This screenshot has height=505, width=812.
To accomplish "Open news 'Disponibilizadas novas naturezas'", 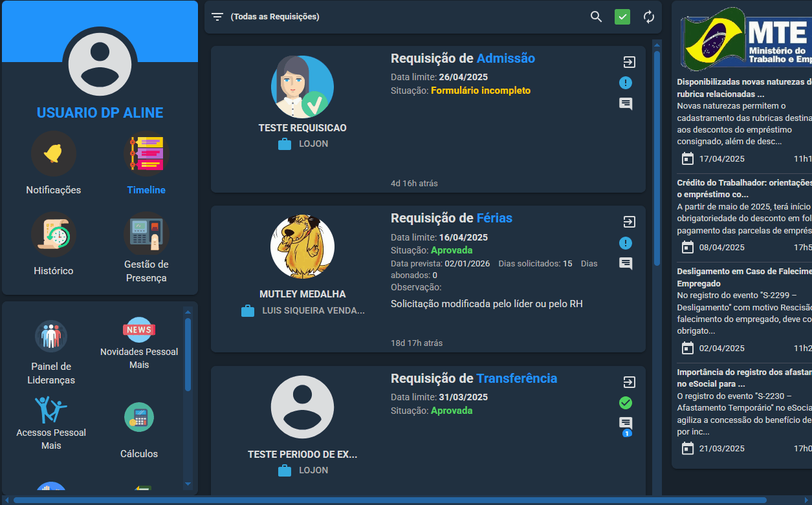I will point(744,88).
